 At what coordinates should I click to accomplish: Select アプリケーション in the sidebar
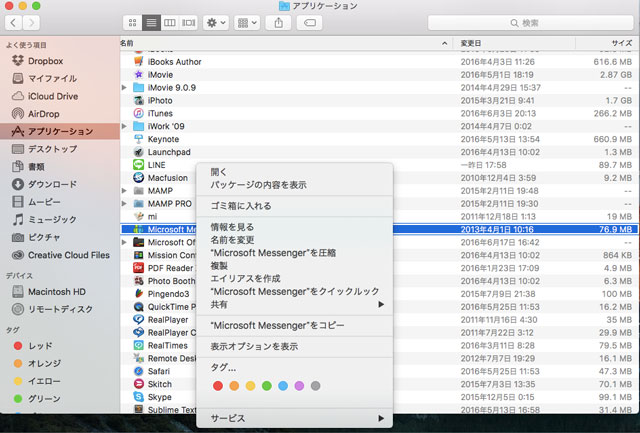[x=60, y=131]
